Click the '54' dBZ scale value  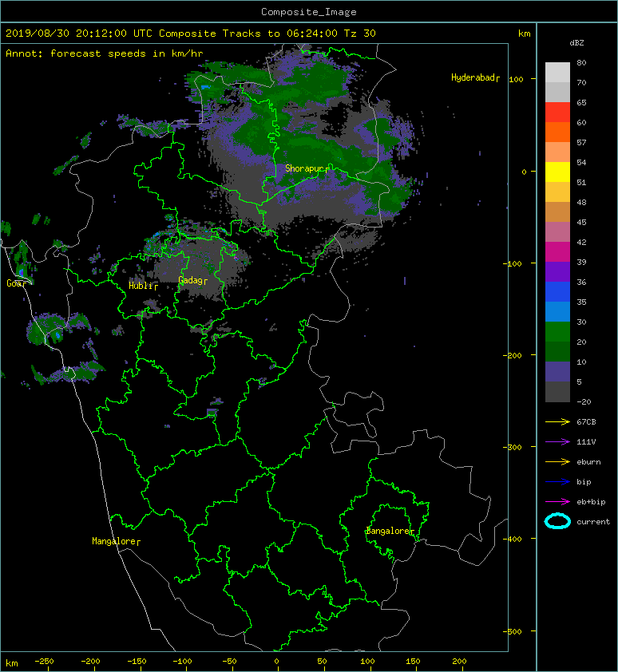click(581, 163)
